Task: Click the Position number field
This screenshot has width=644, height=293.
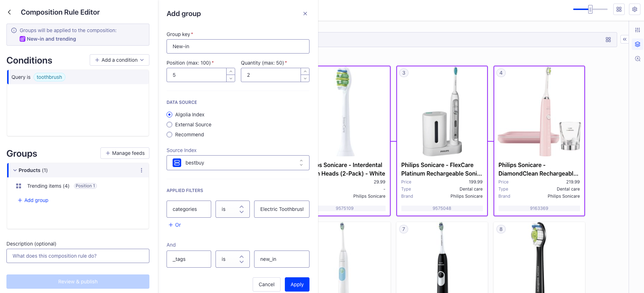Action: coord(197,75)
